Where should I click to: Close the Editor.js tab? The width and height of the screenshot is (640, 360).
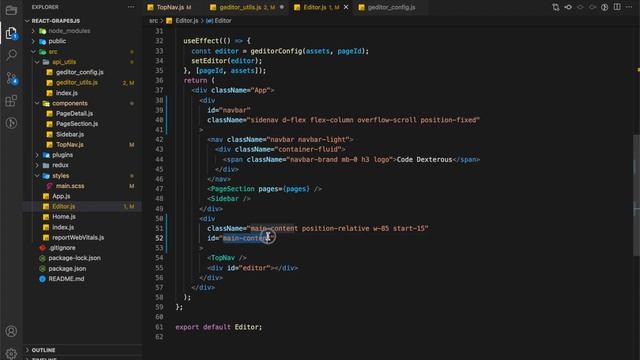(x=346, y=7)
